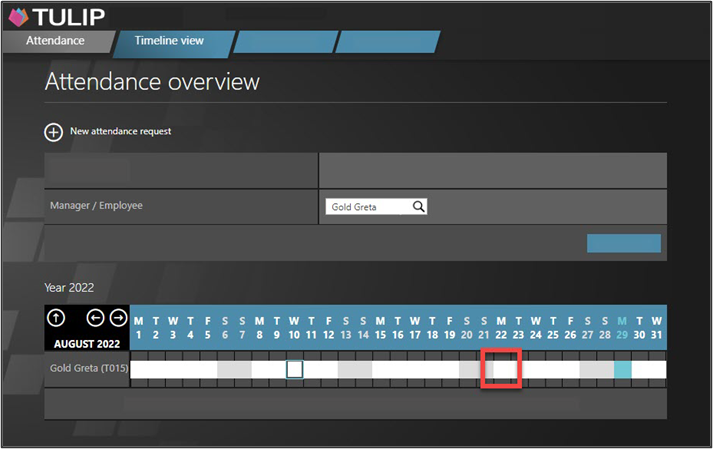The height and width of the screenshot is (449, 713).
Task: Click the teal highlighted cell on Monday 29
Action: point(623,369)
